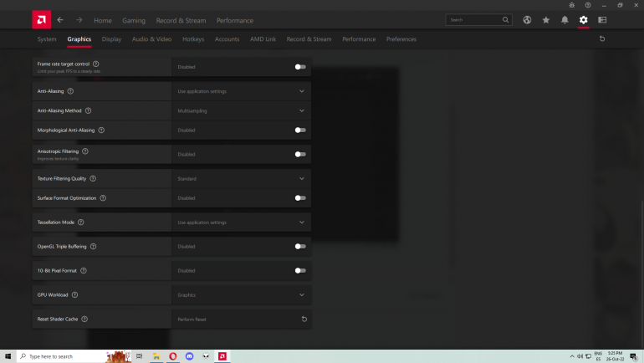Open the help question mark icon in title bar

[588, 5]
